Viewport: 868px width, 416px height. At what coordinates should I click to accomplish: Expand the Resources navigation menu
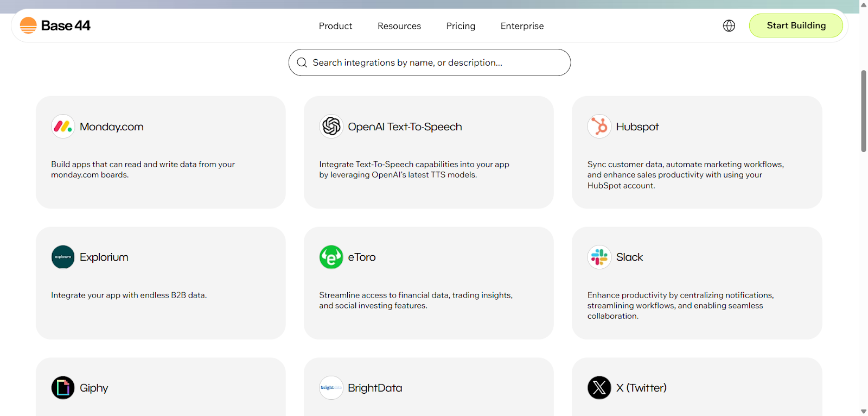pyautogui.click(x=399, y=26)
